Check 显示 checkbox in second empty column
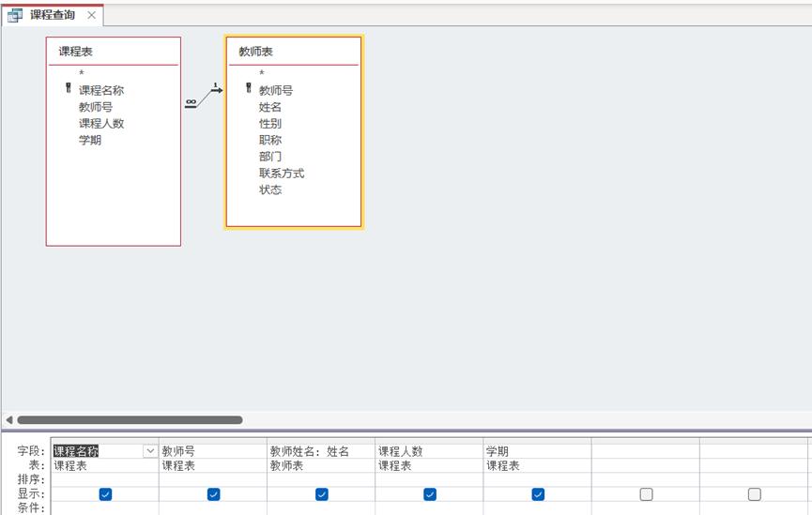 pyautogui.click(x=755, y=494)
